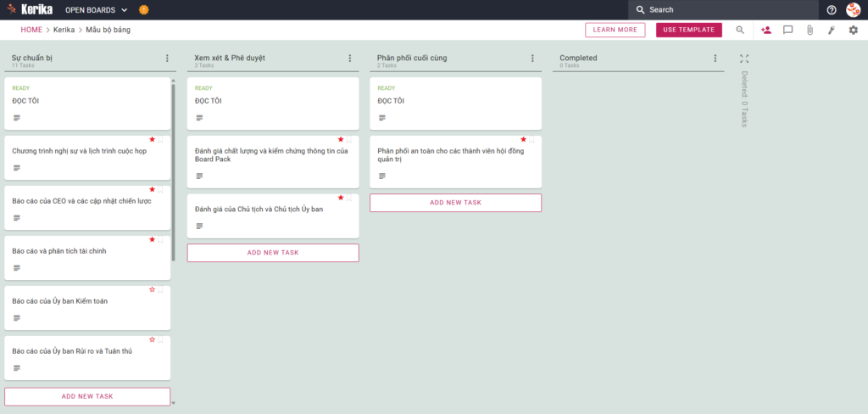Open details icon on Phân phối an toàn card
868x414 pixels.
pos(382,176)
